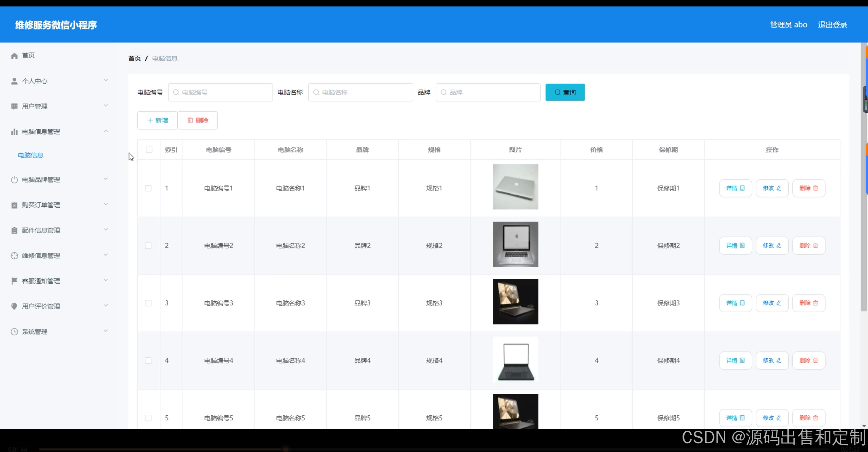Click the power icon beside 电脑品牌管理
Image resolution: width=868 pixels, height=452 pixels.
14,180
